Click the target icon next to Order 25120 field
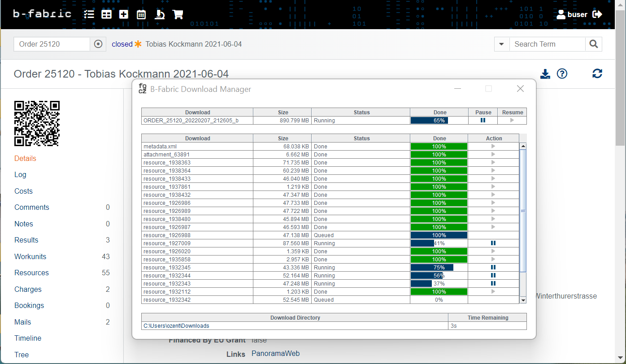 pyautogui.click(x=98, y=44)
